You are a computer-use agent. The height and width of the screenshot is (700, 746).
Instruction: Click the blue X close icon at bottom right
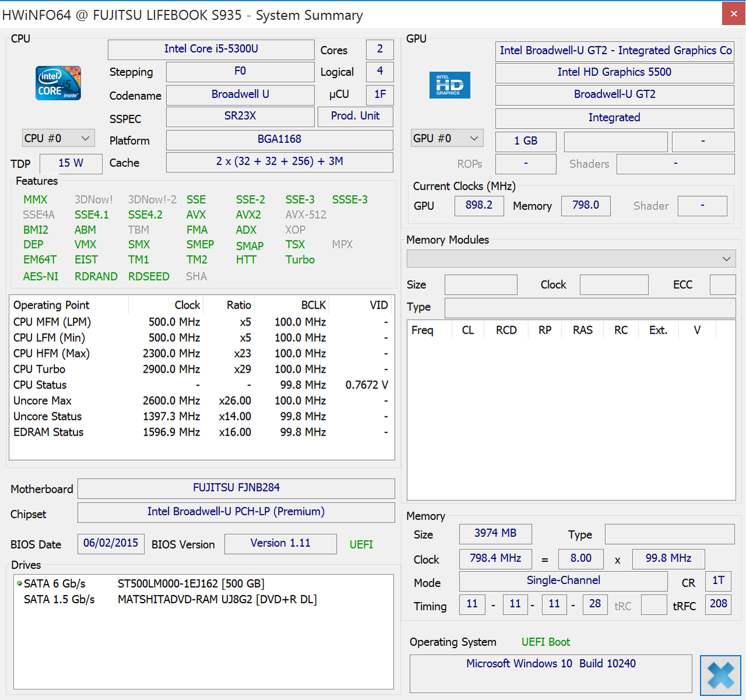[x=720, y=675]
